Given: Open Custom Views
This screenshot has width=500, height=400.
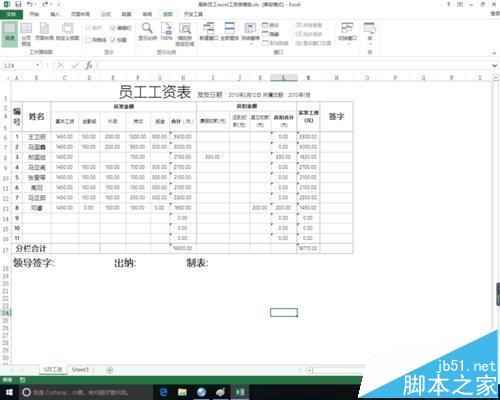Looking at the screenshot, I should [x=68, y=32].
